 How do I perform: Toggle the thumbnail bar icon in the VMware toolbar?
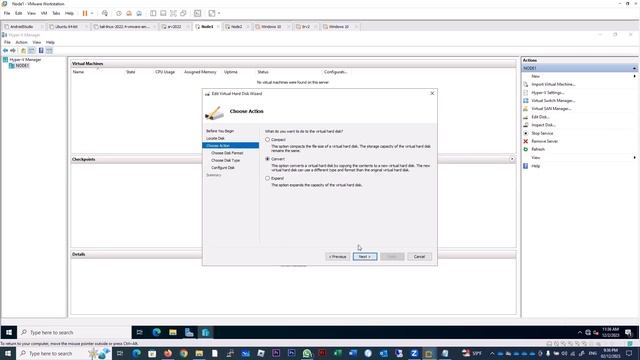[x=163, y=13]
